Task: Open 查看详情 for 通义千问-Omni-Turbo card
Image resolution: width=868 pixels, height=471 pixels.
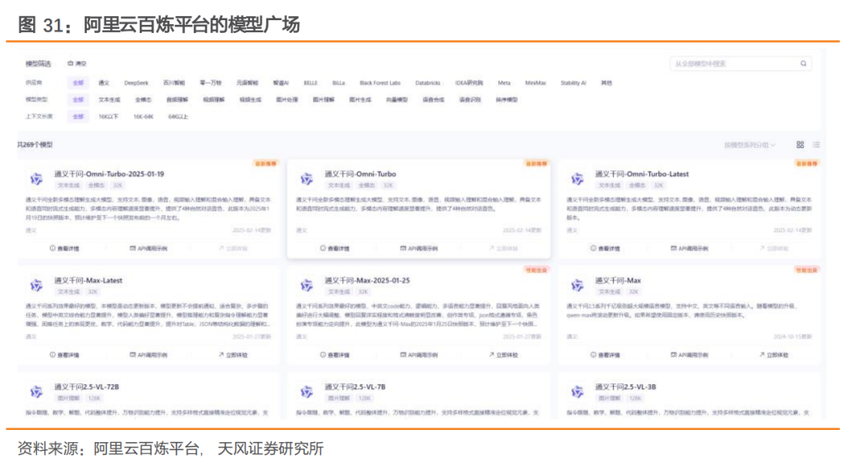Action: coord(335,248)
